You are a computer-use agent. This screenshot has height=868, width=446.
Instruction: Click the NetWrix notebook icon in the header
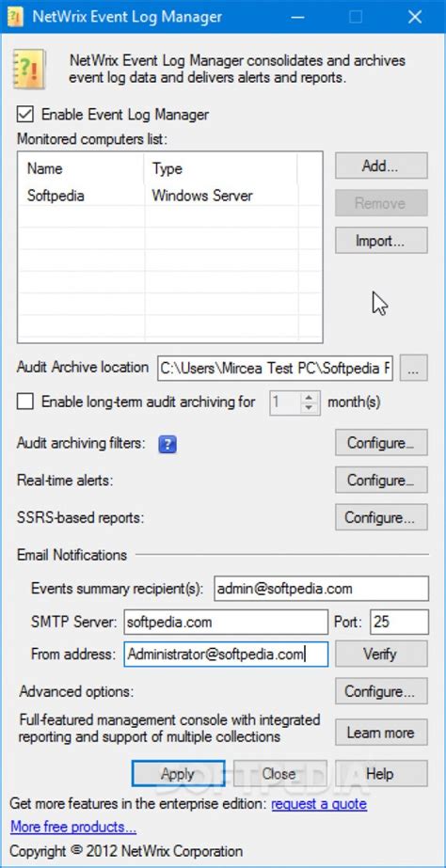[x=29, y=68]
